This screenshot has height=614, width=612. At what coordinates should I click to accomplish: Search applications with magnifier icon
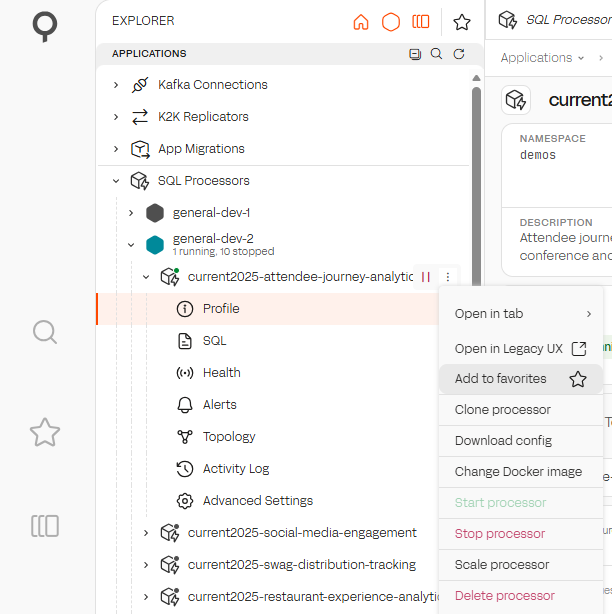[436, 54]
